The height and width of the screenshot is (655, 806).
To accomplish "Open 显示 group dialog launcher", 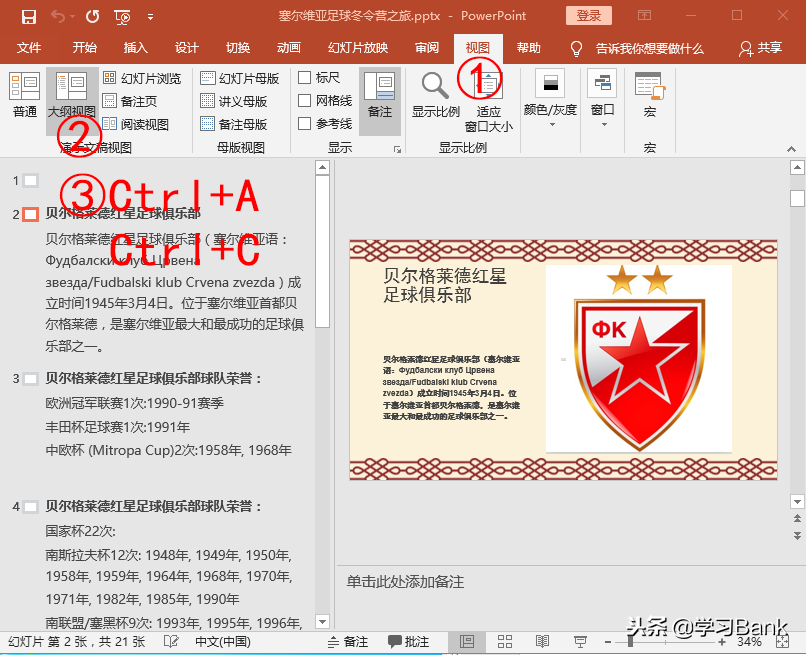I will point(397,149).
